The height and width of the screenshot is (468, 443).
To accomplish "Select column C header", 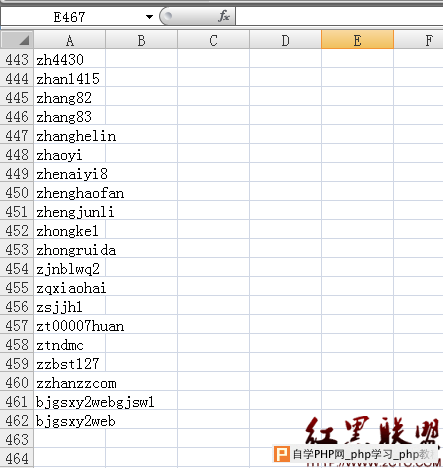I will click(214, 40).
